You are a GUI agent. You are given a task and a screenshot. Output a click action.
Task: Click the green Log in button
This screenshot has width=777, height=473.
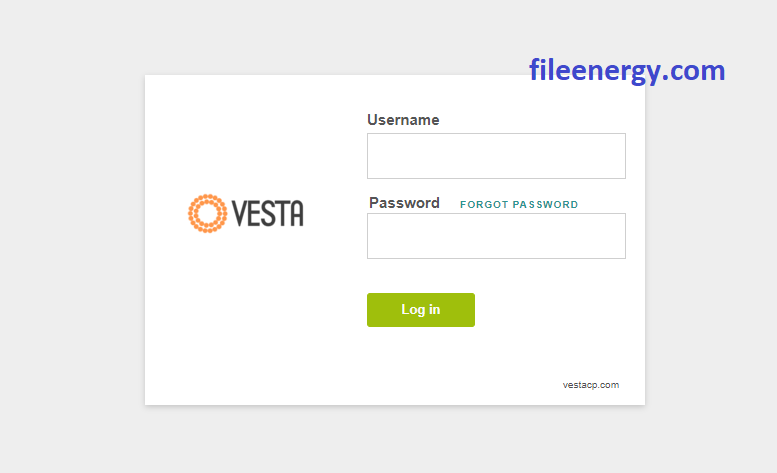(x=421, y=310)
